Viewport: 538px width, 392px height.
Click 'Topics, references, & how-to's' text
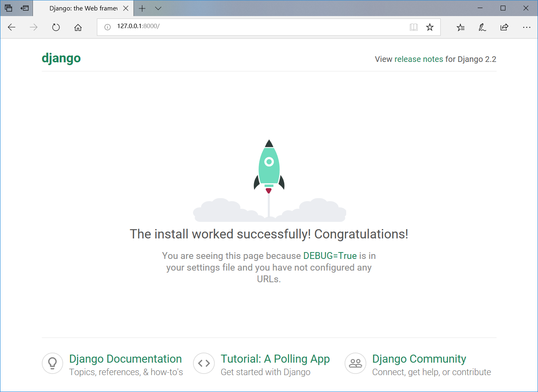coord(126,372)
